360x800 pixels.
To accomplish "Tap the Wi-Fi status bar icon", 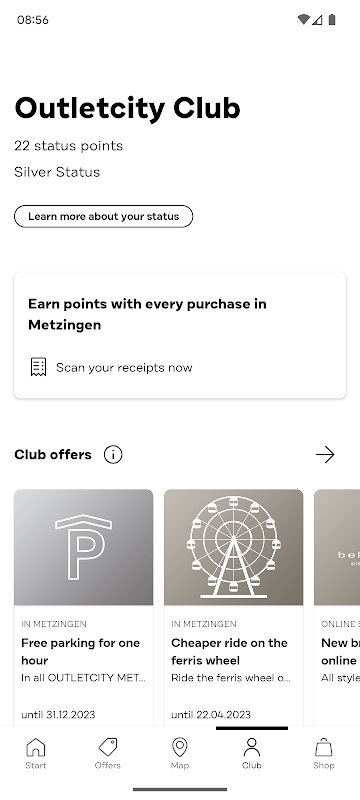I will (303, 19).
